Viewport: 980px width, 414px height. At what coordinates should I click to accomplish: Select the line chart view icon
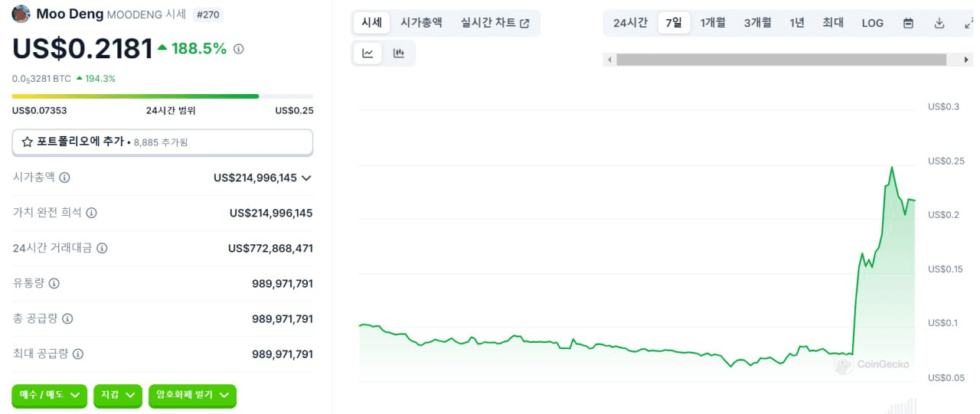pyautogui.click(x=367, y=53)
